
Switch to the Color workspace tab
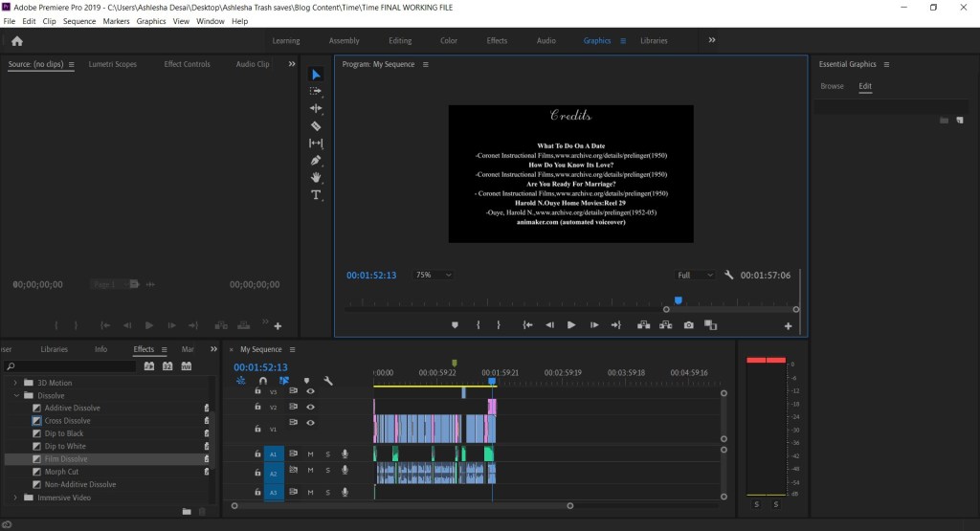(448, 41)
